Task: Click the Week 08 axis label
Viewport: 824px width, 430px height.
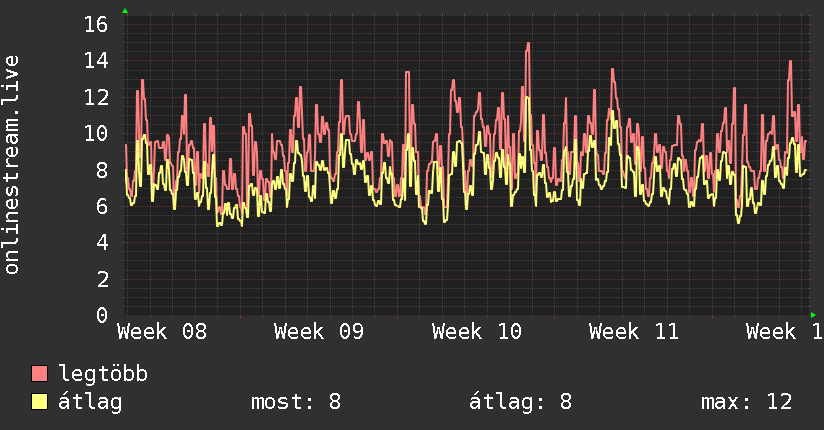Action: [x=162, y=332]
